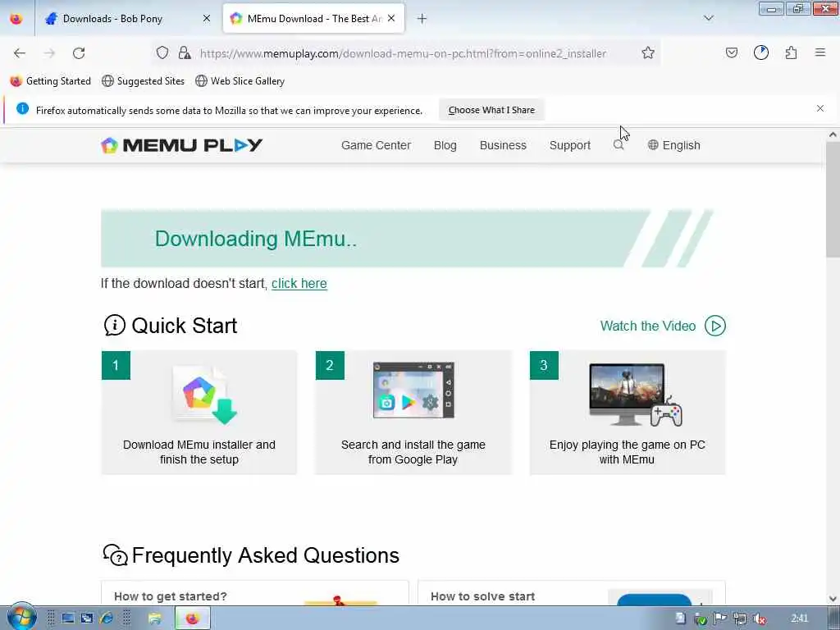This screenshot has width=840, height=630.
Task: Open a new tab with plus button
Action: [422, 19]
